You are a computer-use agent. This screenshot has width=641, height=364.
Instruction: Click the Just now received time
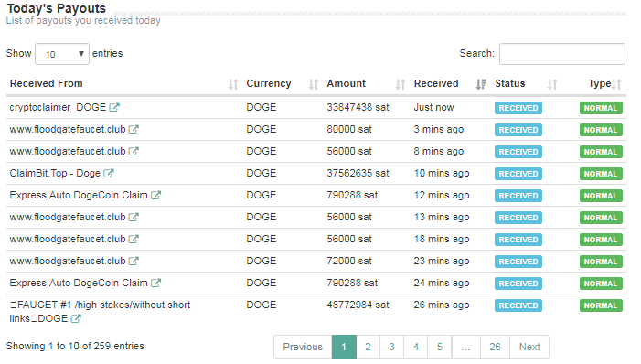pyautogui.click(x=433, y=107)
